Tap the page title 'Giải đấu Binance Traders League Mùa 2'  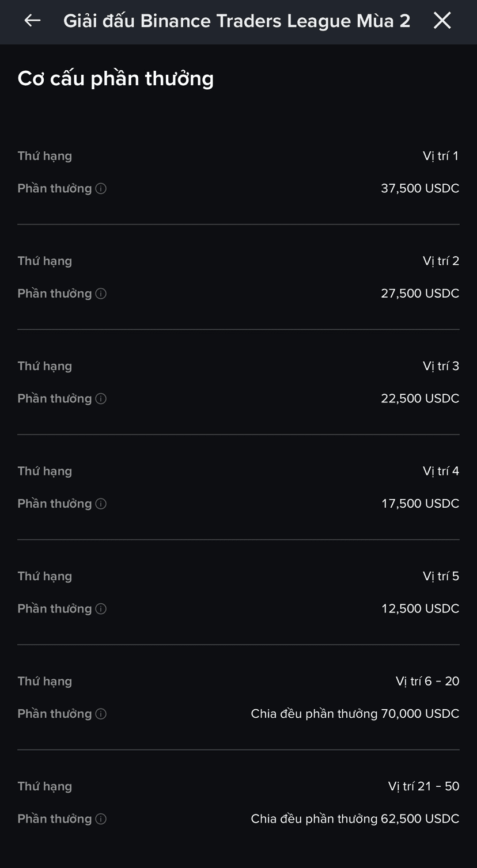(x=237, y=21)
